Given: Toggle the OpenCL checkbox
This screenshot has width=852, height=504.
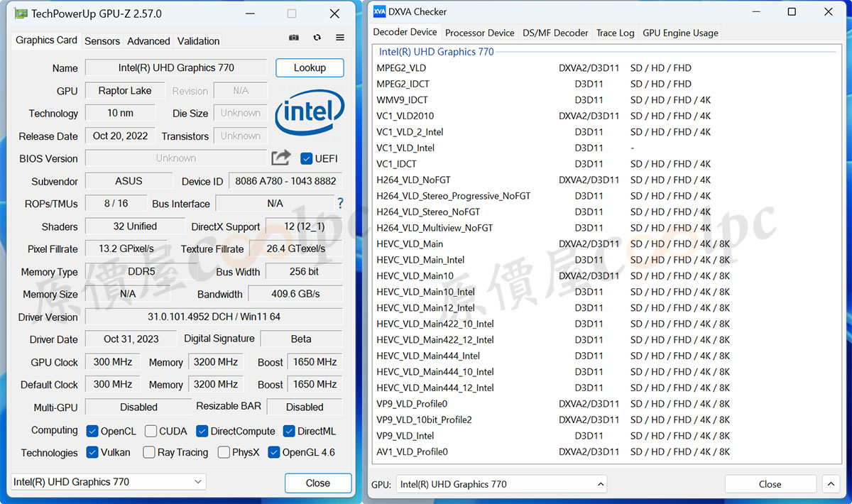Looking at the screenshot, I should pos(92,431).
